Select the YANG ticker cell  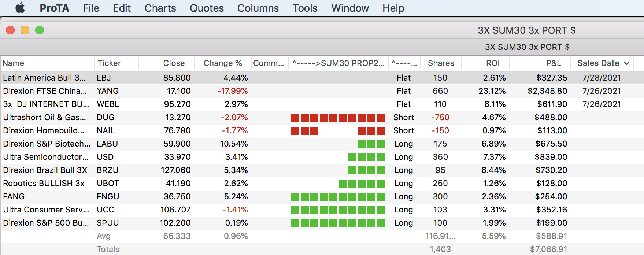108,91
